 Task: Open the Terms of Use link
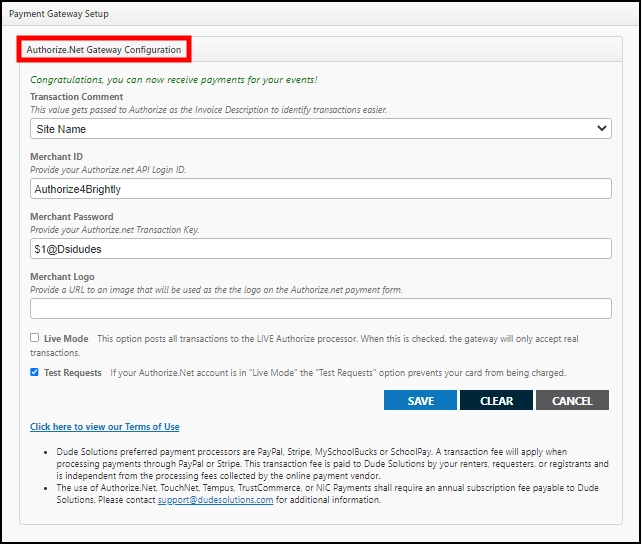[x=105, y=427]
